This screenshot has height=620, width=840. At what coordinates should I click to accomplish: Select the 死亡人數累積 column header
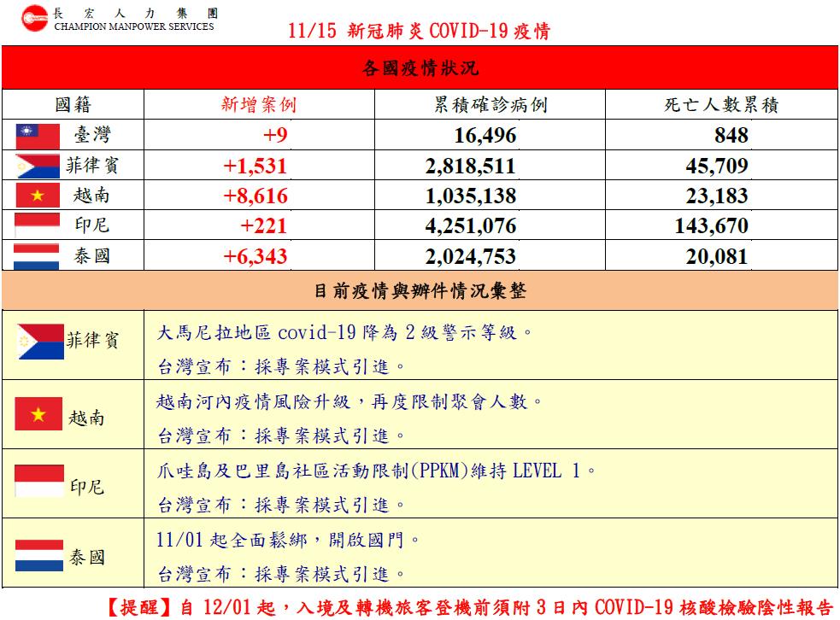coord(721,104)
